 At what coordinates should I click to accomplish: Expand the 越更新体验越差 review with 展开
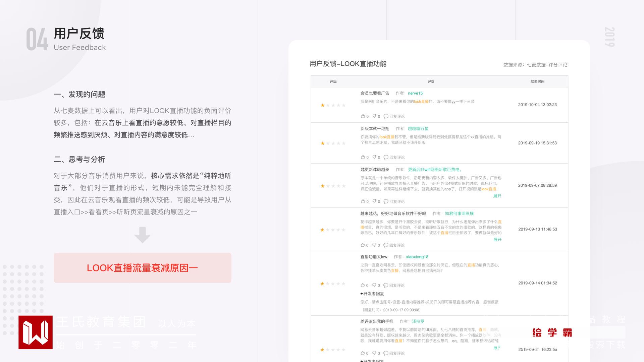(497, 196)
